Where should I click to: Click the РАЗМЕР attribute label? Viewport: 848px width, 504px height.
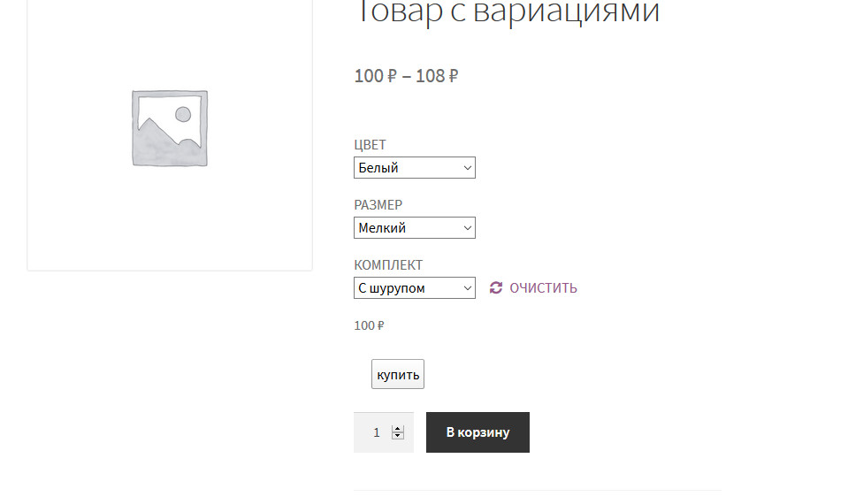pyautogui.click(x=378, y=205)
